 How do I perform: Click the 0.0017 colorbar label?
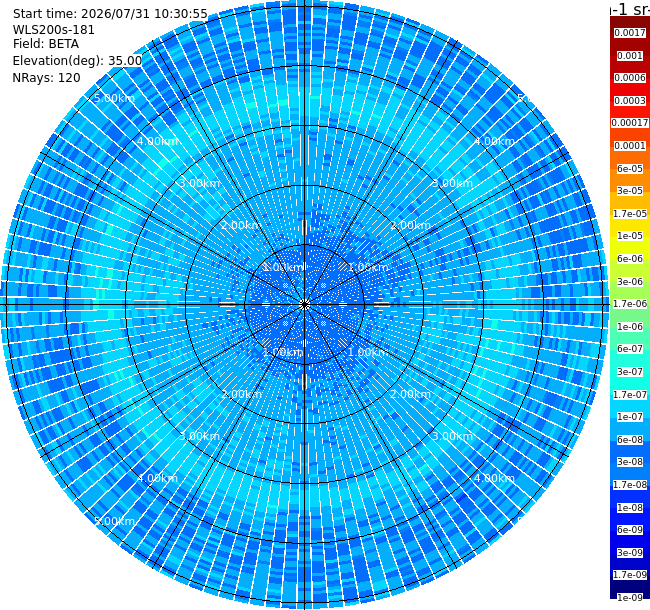630,33
